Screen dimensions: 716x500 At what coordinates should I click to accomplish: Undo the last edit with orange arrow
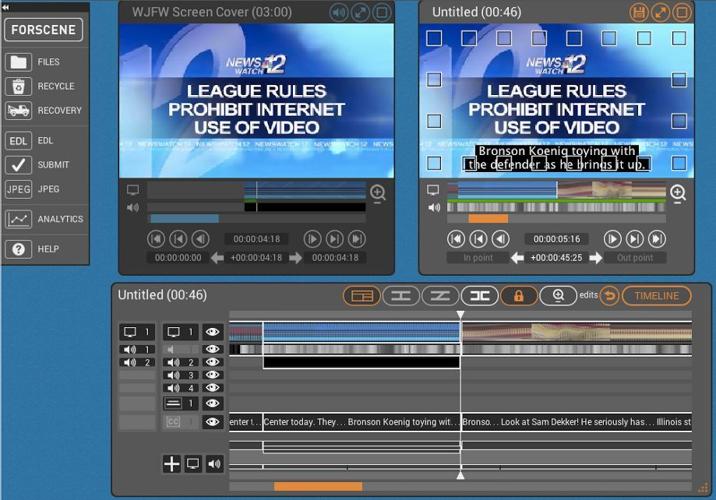coord(609,296)
